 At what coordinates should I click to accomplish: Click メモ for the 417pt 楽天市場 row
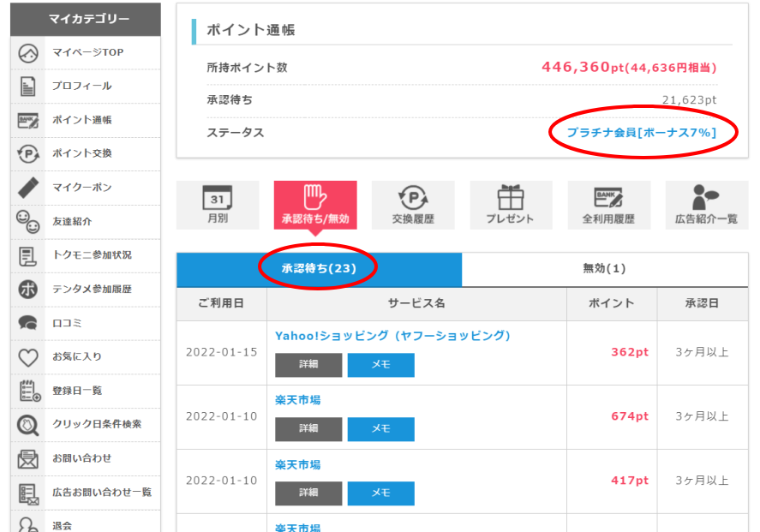(381, 493)
